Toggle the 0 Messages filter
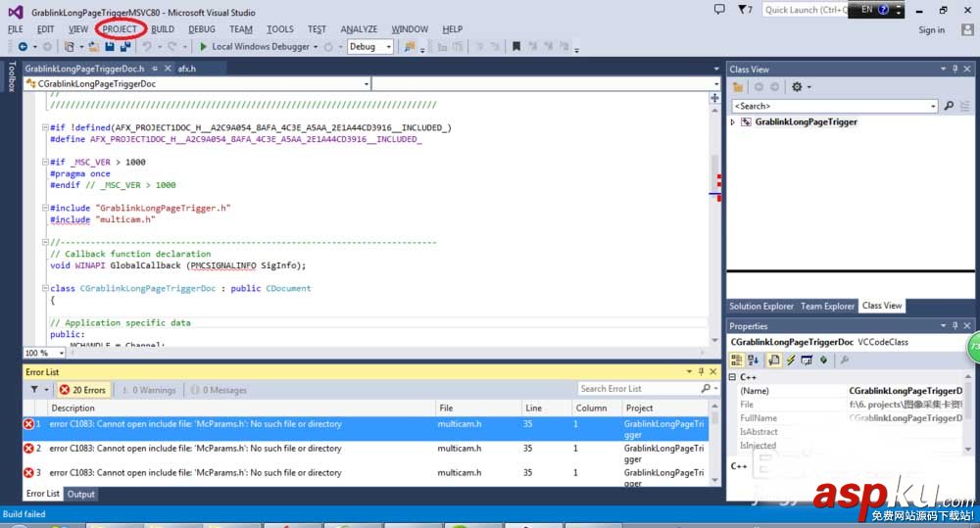This screenshot has height=528, width=980. (219, 390)
